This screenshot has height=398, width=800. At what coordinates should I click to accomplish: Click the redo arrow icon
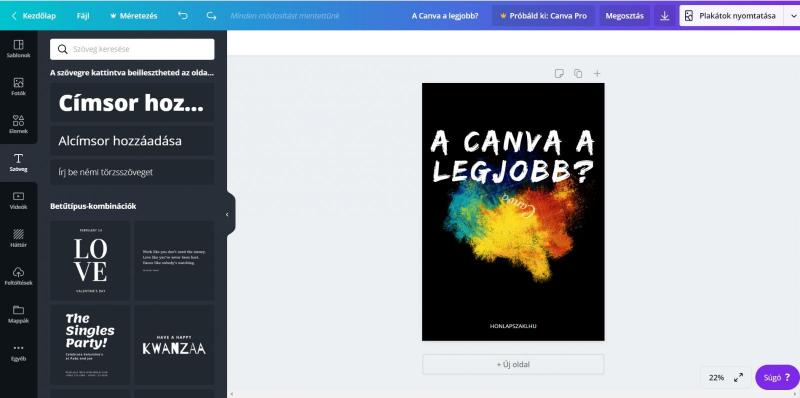point(211,16)
